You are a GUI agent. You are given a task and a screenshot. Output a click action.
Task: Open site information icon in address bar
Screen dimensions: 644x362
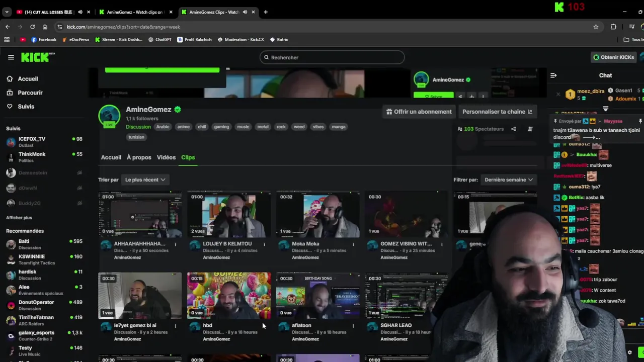[60, 27]
